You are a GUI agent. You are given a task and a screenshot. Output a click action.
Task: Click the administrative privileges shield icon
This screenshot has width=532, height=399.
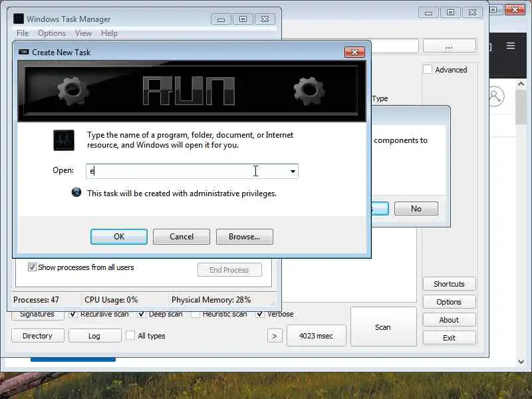tap(76, 192)
